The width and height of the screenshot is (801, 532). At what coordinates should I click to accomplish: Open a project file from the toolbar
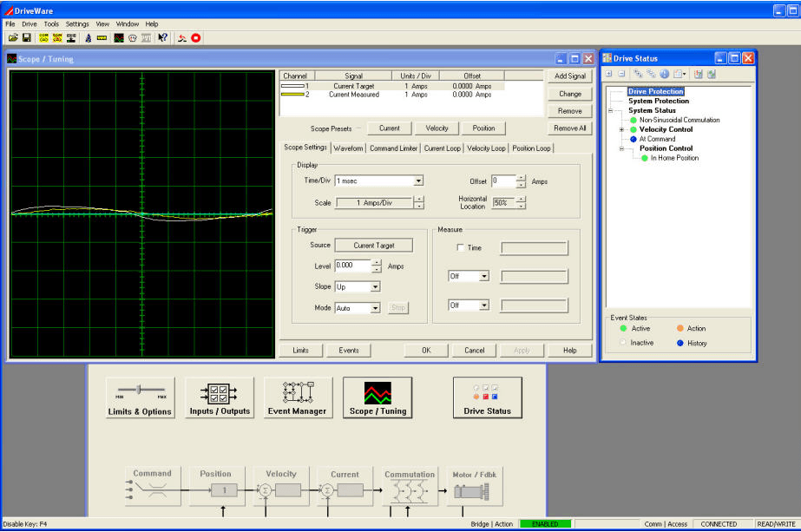click(13, 38)
